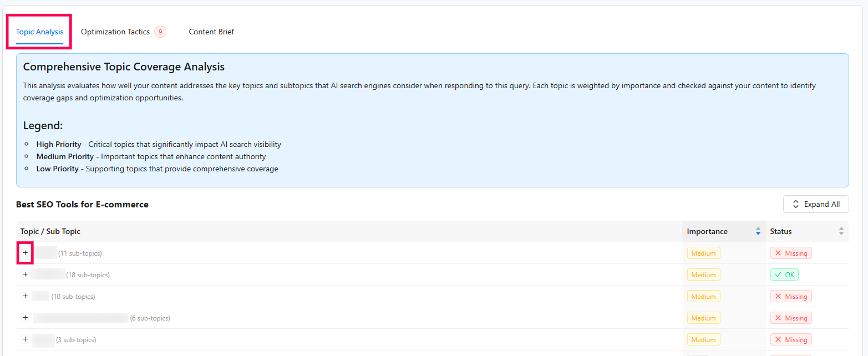868x356 pixels.
Task: Click Missing badge in the 10 sub-topics row
Action: tap(791, 296)
